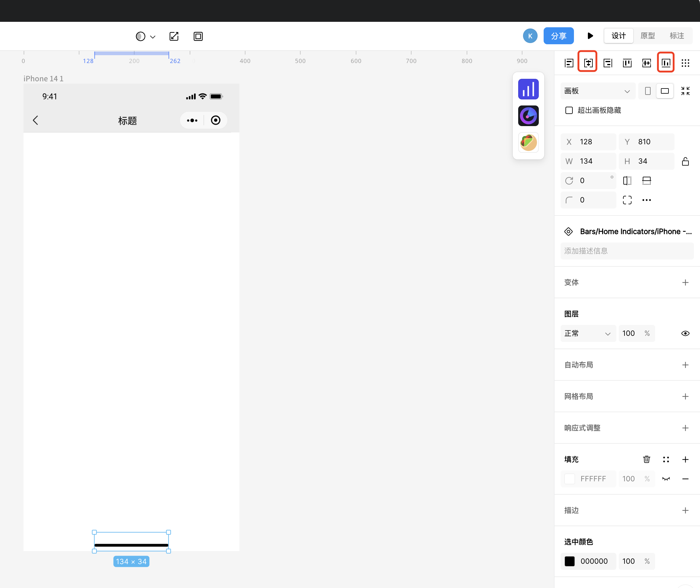The image size is (700, 588).
Task: Click the K user avatar
Action: point(530,36)
